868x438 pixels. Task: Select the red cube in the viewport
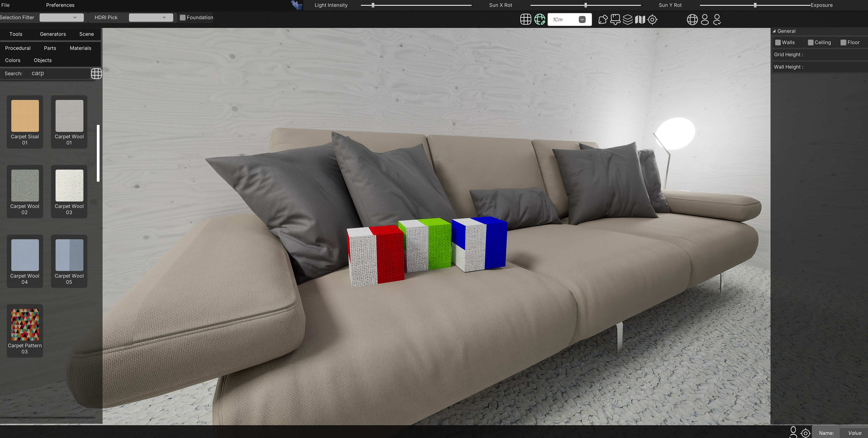point(376,256)
